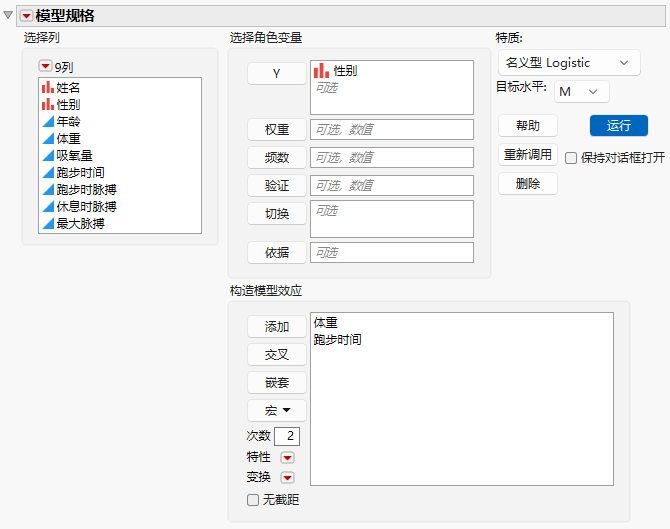The image size is (670, 529).
Task: Click the 切换 role button
Action: tap(276, 214)
